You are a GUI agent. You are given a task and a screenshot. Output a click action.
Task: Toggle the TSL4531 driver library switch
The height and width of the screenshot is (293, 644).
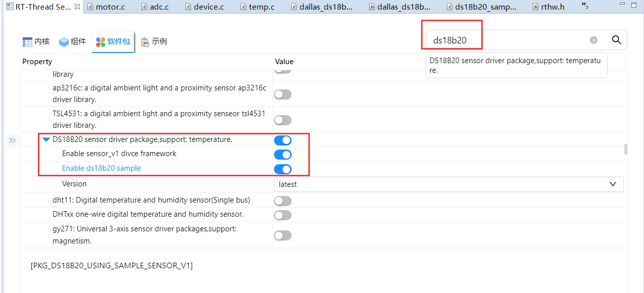point(283,120)
